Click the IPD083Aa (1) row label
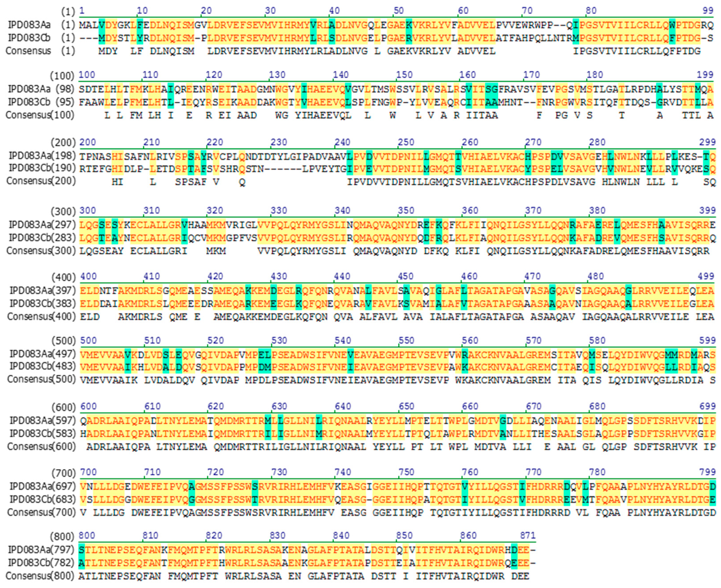This screenshot has height=588, width=721. point(41,25)
